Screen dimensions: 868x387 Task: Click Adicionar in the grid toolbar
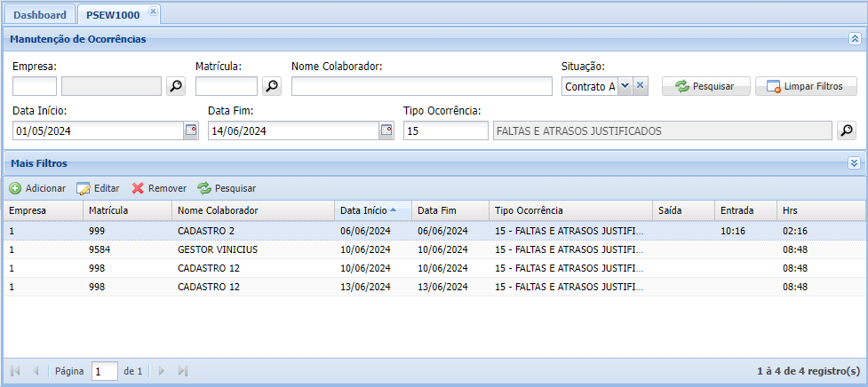click(37, 188)
